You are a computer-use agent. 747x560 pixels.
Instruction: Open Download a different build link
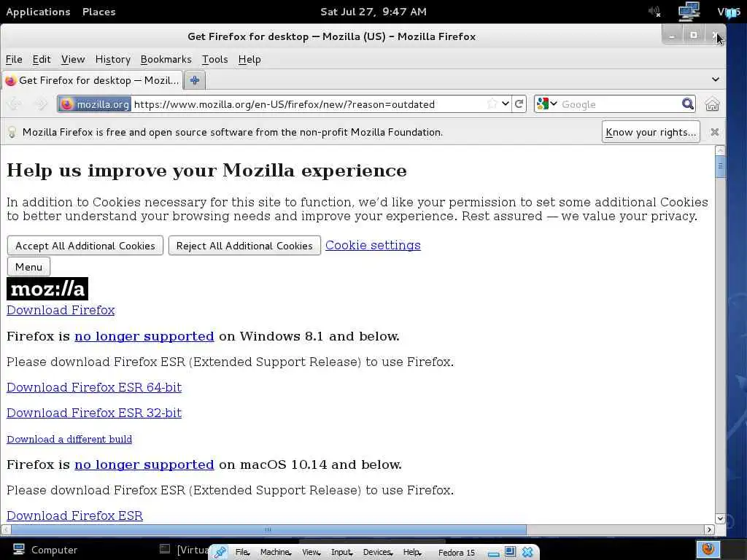tap(69, 439)
